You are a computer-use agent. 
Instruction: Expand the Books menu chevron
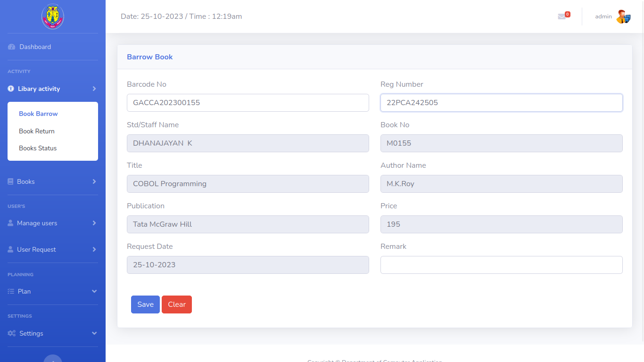[94, 181]
